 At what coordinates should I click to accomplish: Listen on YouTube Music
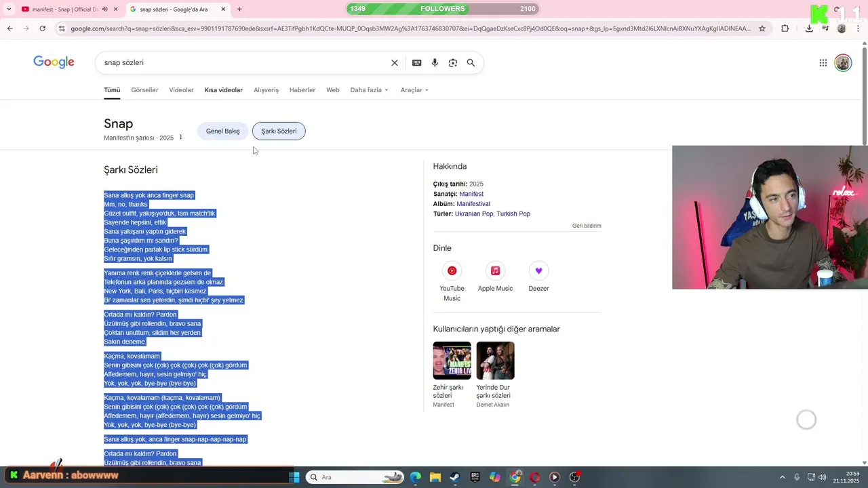point(452,281)
